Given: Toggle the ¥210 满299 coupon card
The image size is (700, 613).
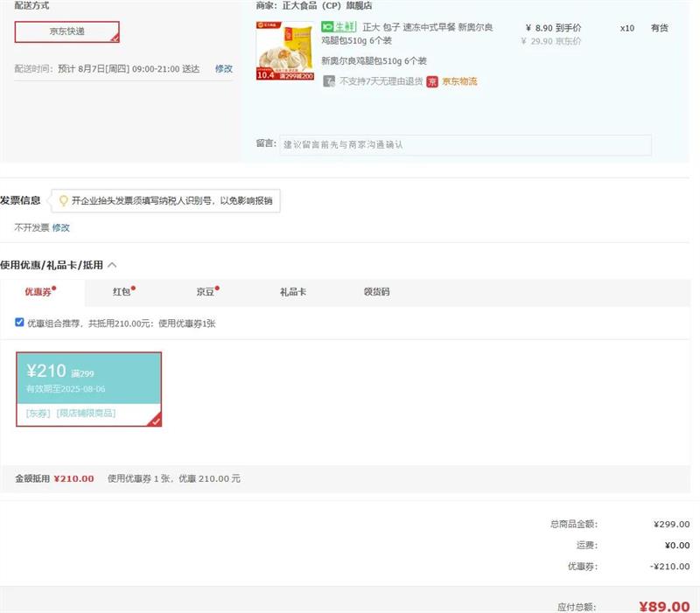Looking at the screenshot, I should pos(88,388).
